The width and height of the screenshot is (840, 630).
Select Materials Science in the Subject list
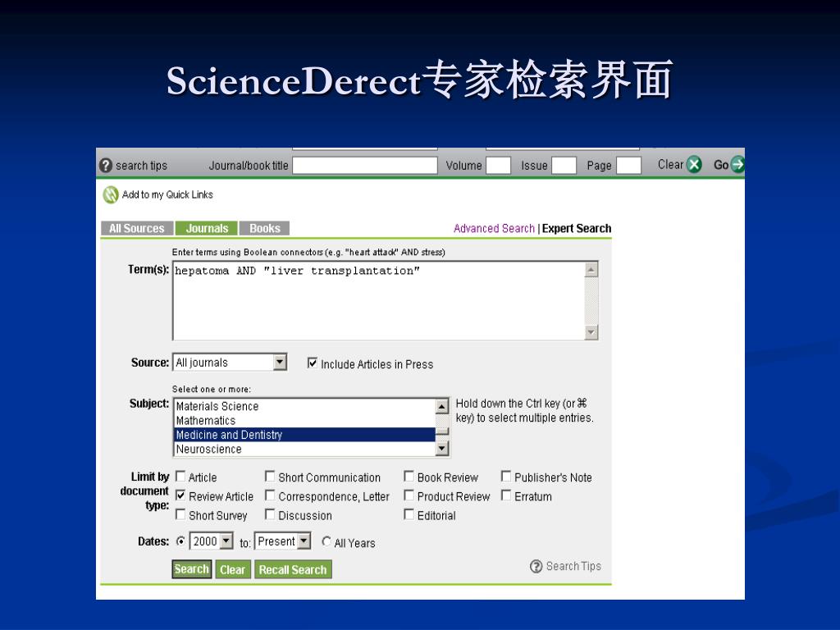(x=304, y=406)
